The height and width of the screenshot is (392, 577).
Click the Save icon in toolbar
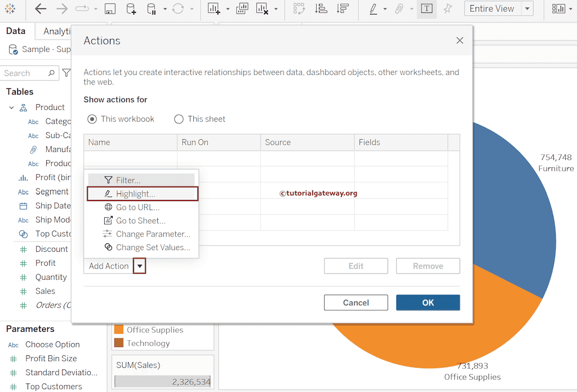coord(110,9)
